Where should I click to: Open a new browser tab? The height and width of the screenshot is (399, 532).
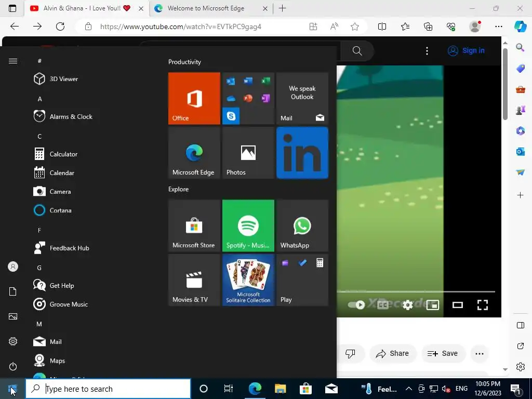282,8
